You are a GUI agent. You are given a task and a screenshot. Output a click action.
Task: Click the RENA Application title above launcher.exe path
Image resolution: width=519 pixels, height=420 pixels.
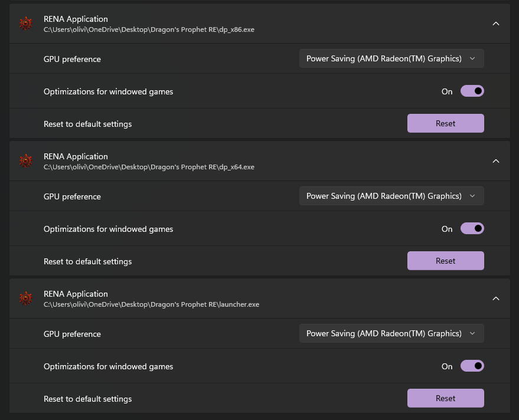76,294
